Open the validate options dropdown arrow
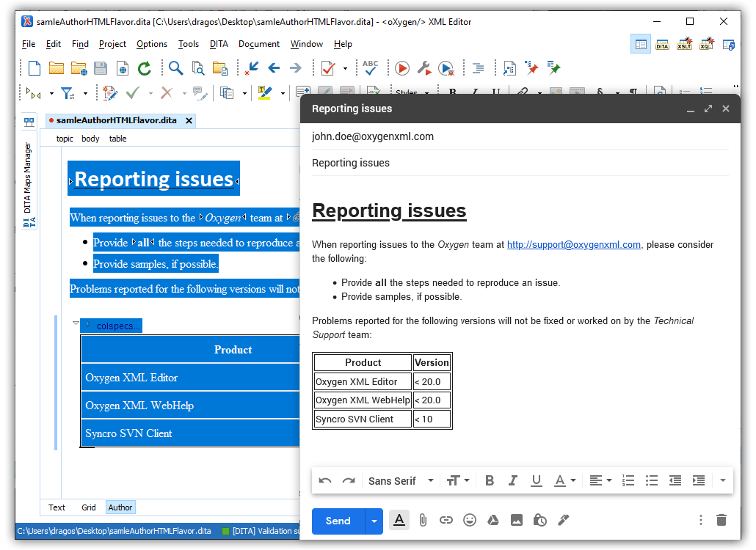 (345, 68)
